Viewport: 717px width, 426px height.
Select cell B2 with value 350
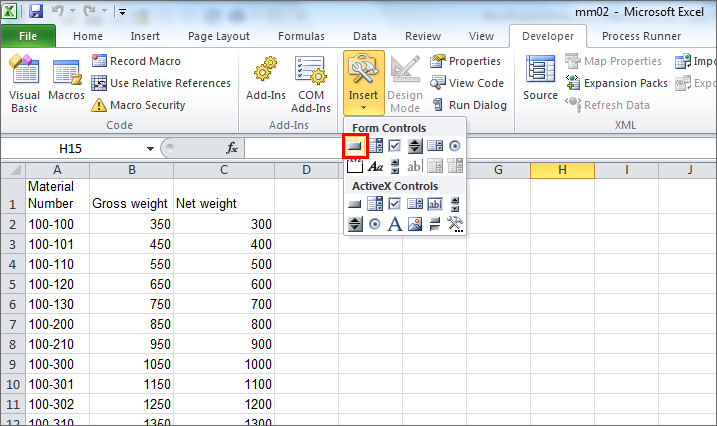(131, 225)
